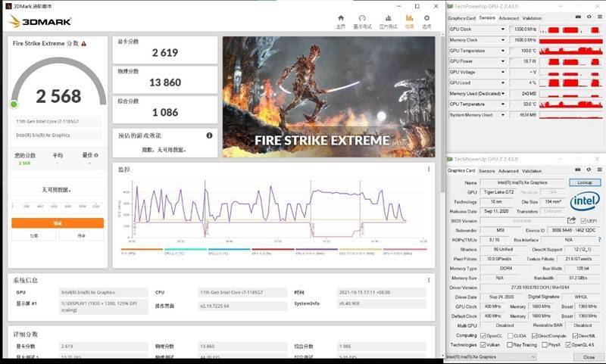Toggle the OpenGL 4.6 checkbox
Screen dimensions: 606x364
pos(568,344)
